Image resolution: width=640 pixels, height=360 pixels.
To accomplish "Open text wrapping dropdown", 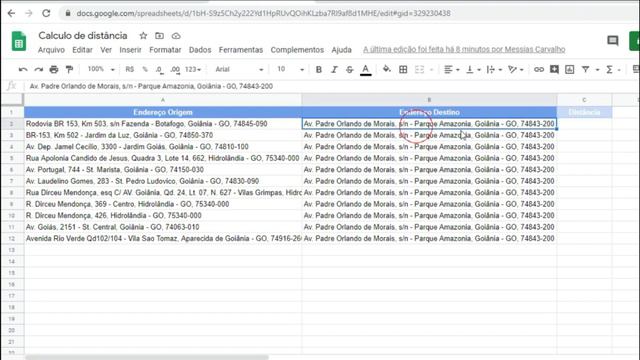I will (x=494, y=69).
